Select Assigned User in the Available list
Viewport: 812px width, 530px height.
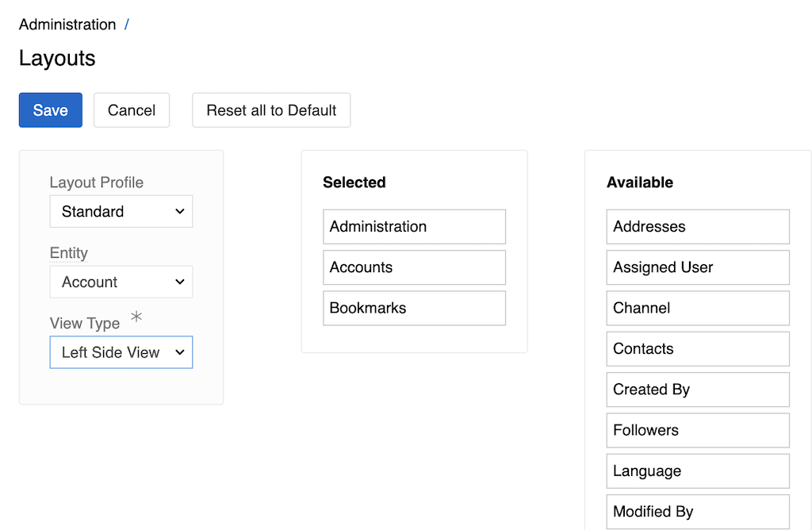click(698, 267)
